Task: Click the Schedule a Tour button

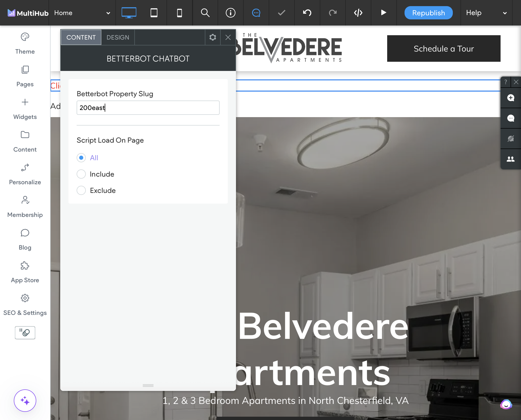Action: point(444,48)
